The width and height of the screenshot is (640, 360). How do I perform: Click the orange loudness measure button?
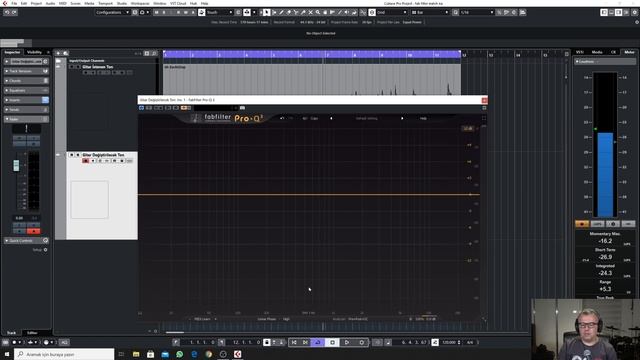pos(582,224)
